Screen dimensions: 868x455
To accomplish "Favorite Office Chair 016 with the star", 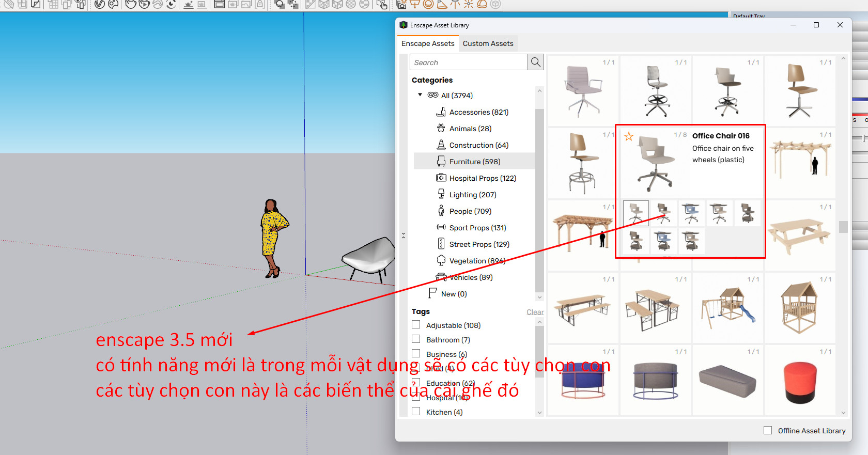I will [x=629, y=136].
